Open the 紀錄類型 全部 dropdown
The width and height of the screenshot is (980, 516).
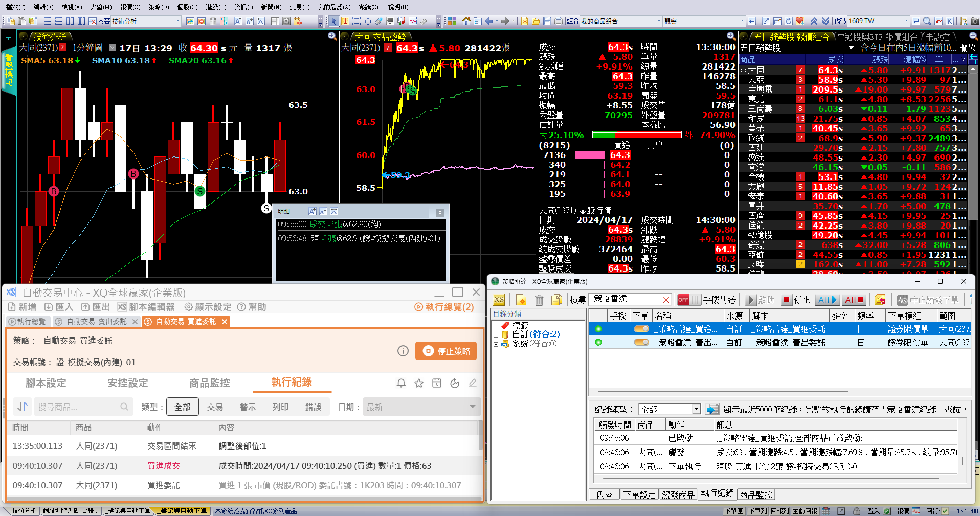[696, 409]
